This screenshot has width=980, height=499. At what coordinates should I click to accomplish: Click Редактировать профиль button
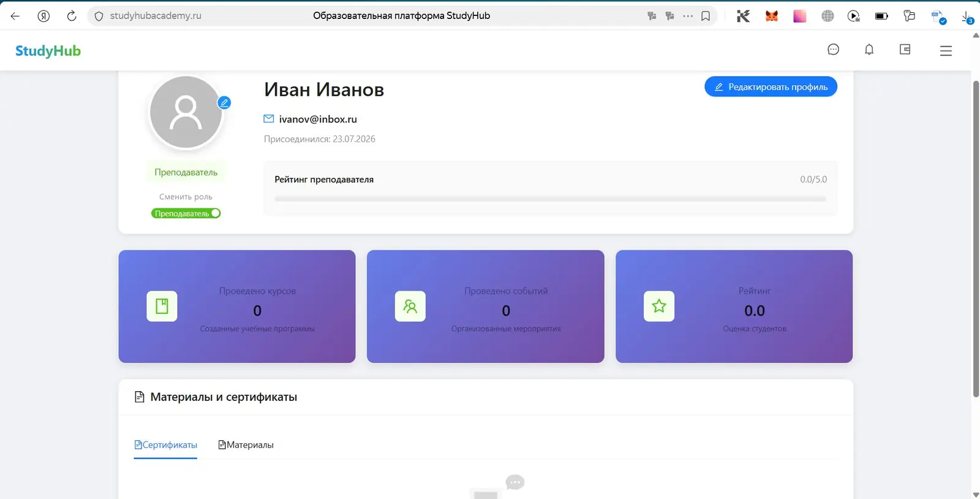[771, 86]
